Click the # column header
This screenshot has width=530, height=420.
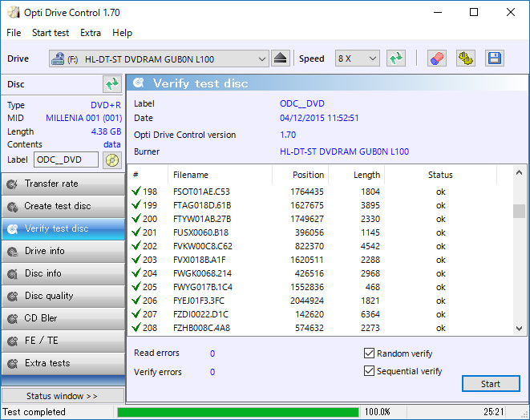point(148,175)
